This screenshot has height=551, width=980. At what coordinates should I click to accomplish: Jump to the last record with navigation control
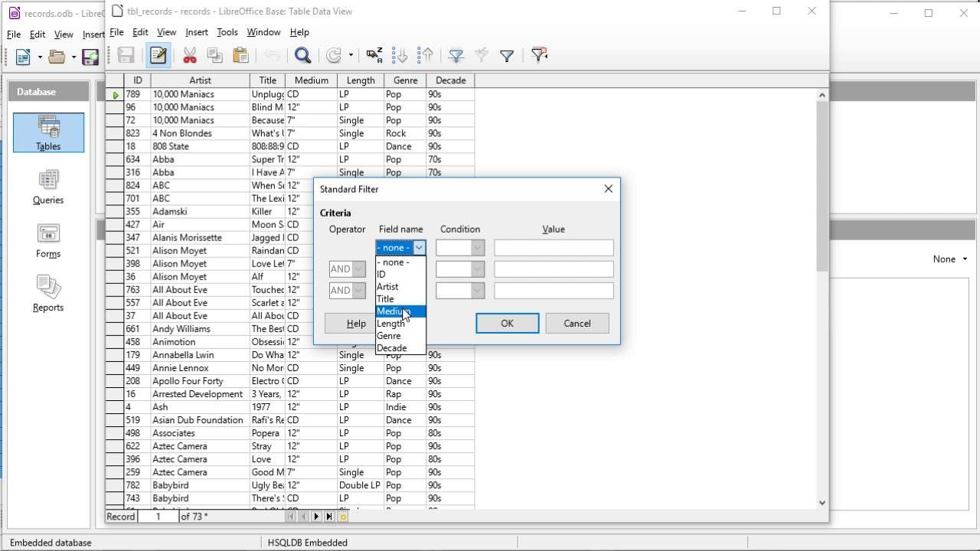click(329, 517)
